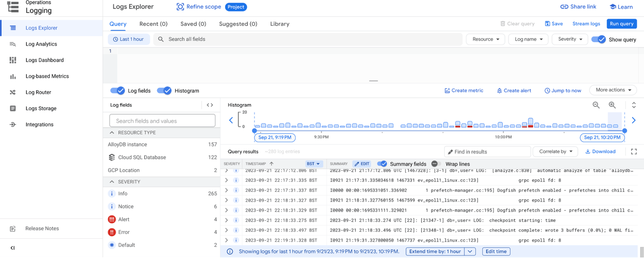Zoom in the histogram
This screenshot has height=258, width=644.
click(x=612, y=105)
